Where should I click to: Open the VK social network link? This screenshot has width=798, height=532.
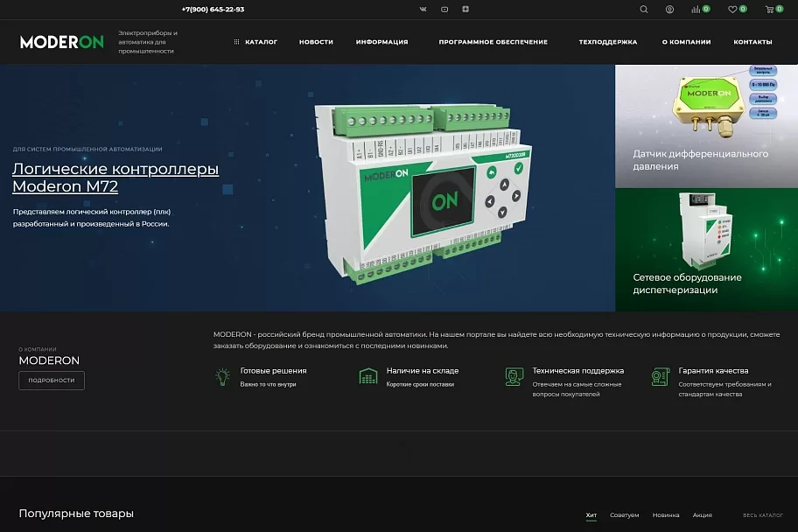(x=423, y=9)
